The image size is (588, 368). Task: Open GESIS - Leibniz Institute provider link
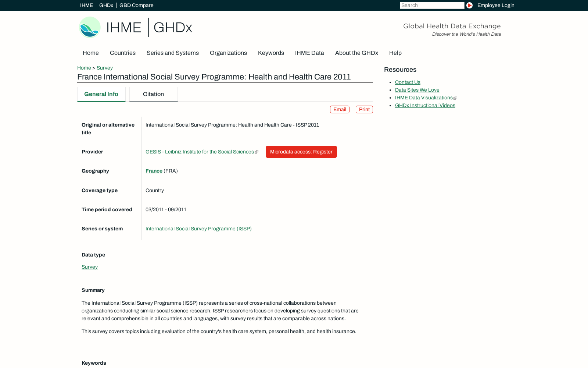point(200,152)
